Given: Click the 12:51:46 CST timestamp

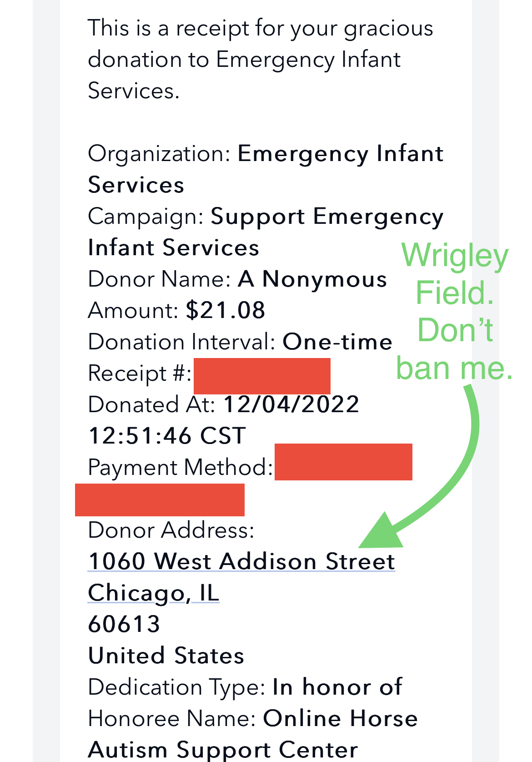Looking at the screenshot, I should 167,436.
